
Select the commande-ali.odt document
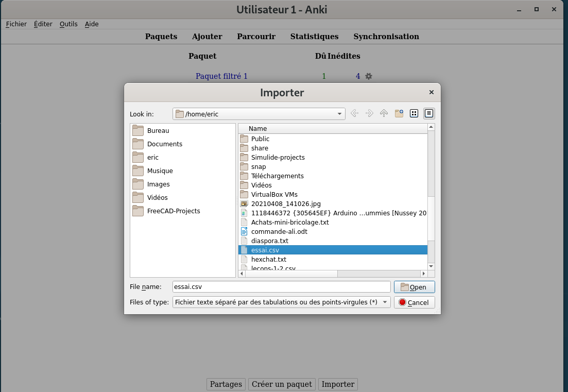(x=279, y=232)
